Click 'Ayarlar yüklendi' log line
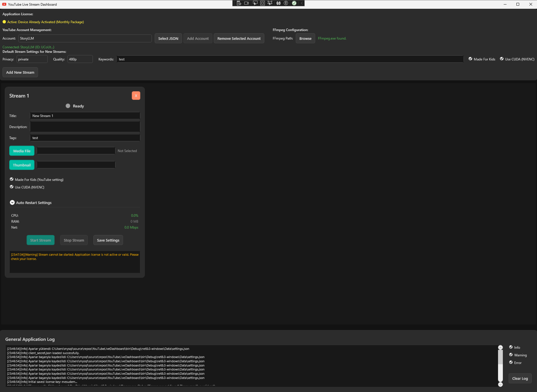 pyautogui.click(x=98, y=349)
